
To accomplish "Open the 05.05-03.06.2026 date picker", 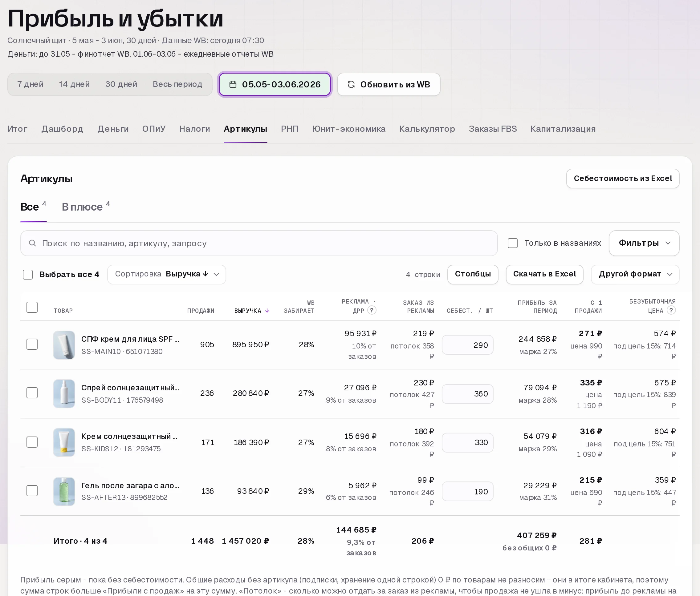I will (275, 84).
